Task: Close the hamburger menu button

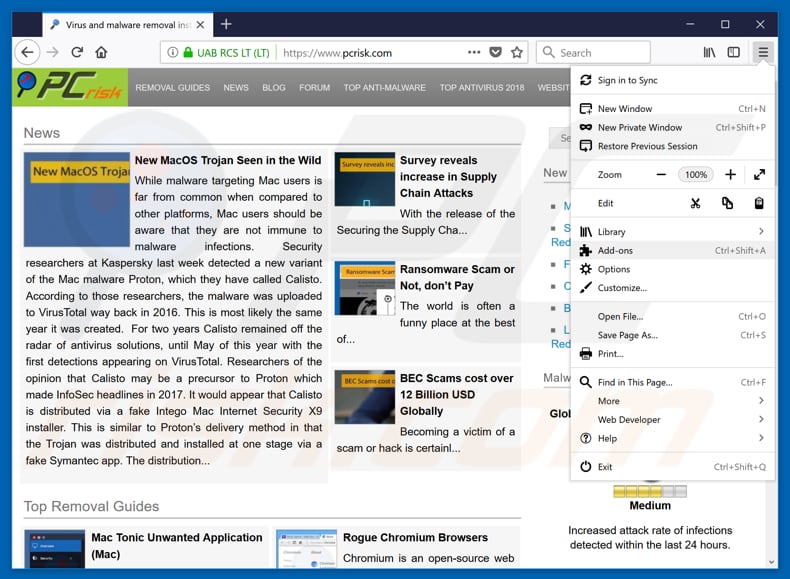Action: click(x=763, y=52)
